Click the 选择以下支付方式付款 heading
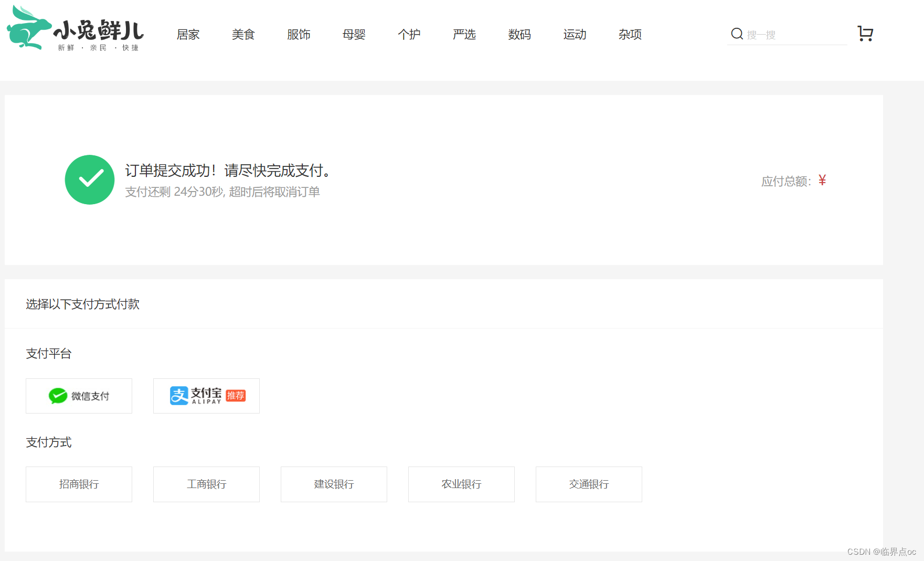 82,304
